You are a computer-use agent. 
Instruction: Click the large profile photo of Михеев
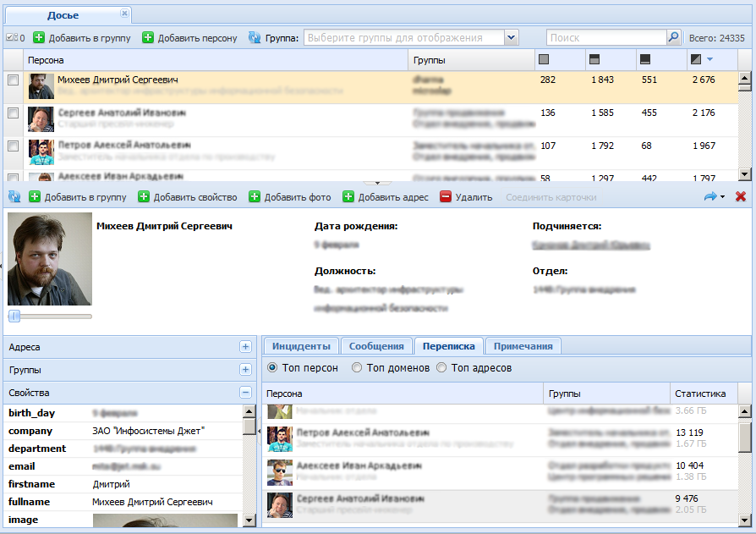tap(50, 259)
